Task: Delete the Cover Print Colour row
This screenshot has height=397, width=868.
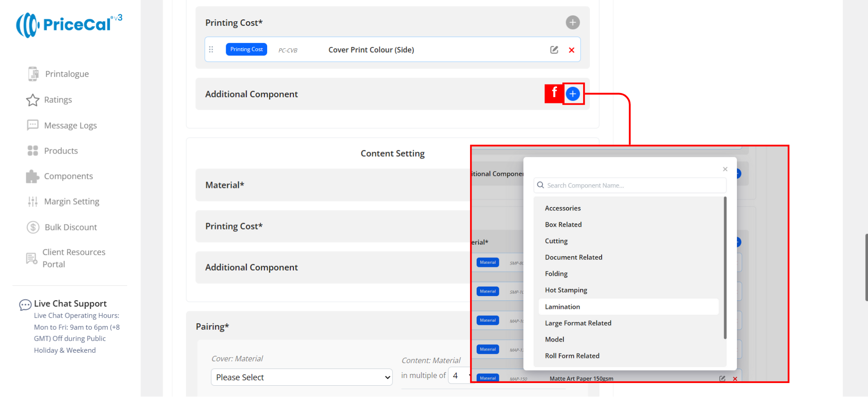Action: click(571, 50)
